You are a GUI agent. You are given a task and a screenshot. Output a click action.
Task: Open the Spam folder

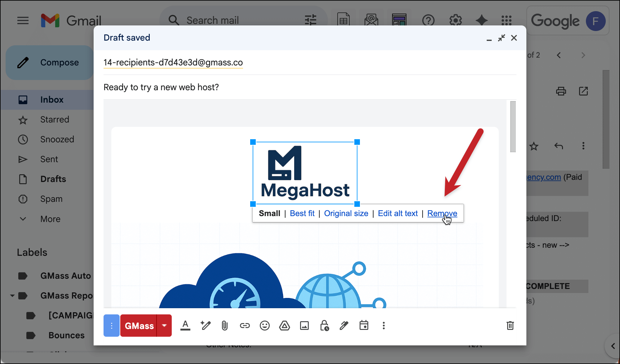coord(51,199)
